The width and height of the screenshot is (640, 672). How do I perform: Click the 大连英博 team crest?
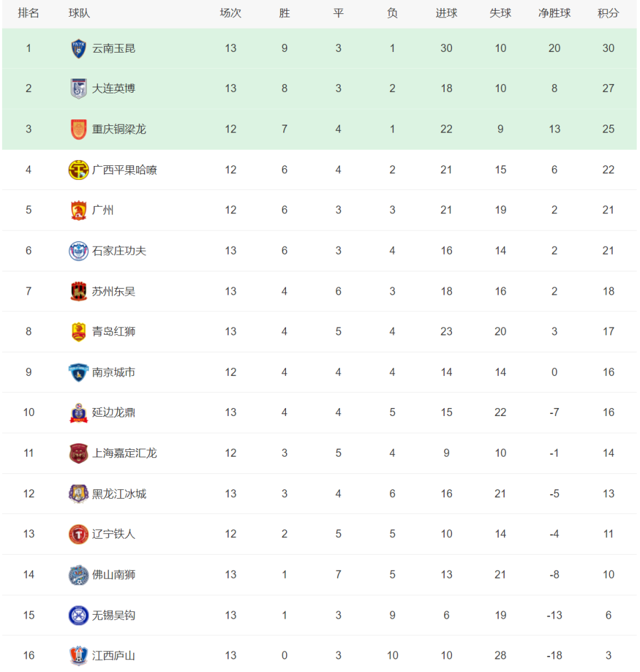tap(79, 89)
